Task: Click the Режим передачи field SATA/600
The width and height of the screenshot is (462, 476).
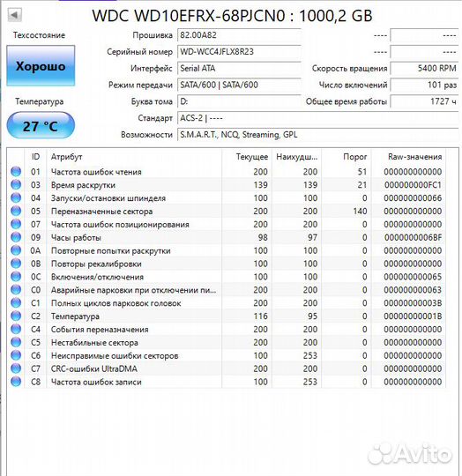Action: tap(239, 85)
